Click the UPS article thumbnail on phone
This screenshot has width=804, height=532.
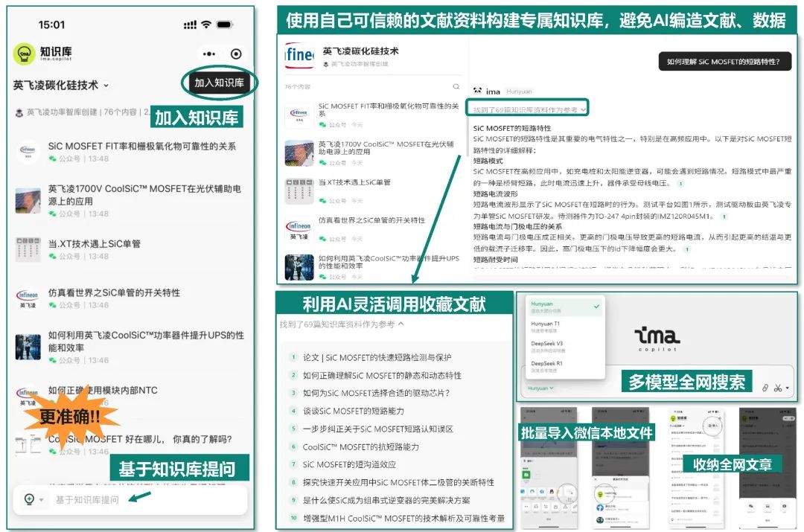28,347
